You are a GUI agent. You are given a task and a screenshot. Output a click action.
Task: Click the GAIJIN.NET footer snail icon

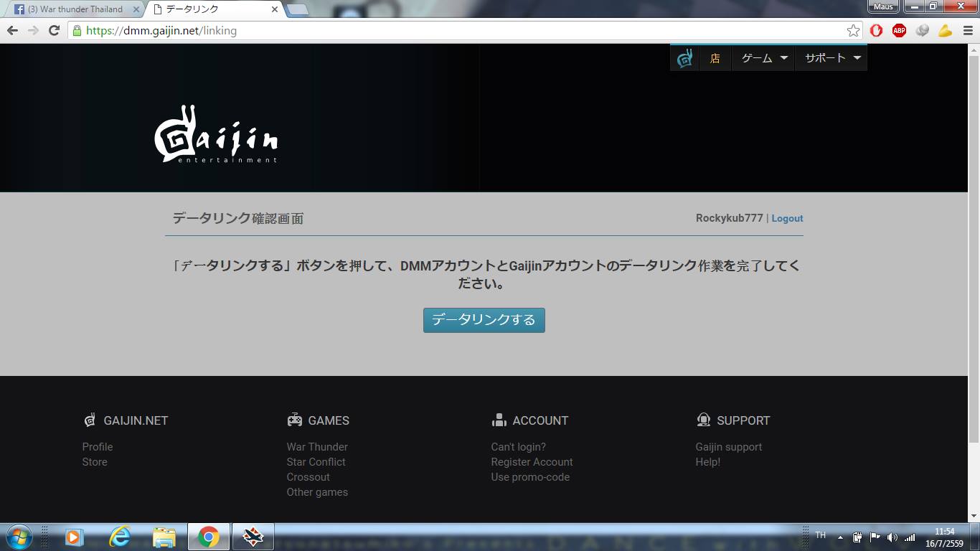pos(90,420)
